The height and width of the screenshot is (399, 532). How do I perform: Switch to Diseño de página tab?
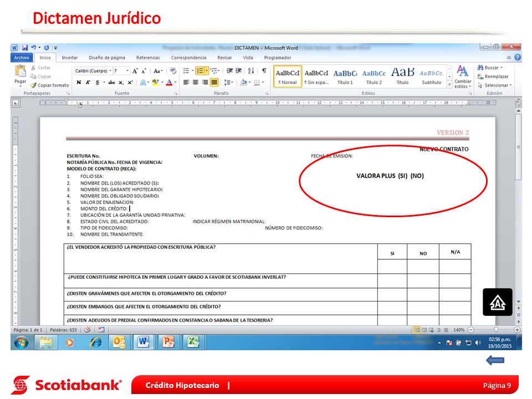click(x=107, y=58)
